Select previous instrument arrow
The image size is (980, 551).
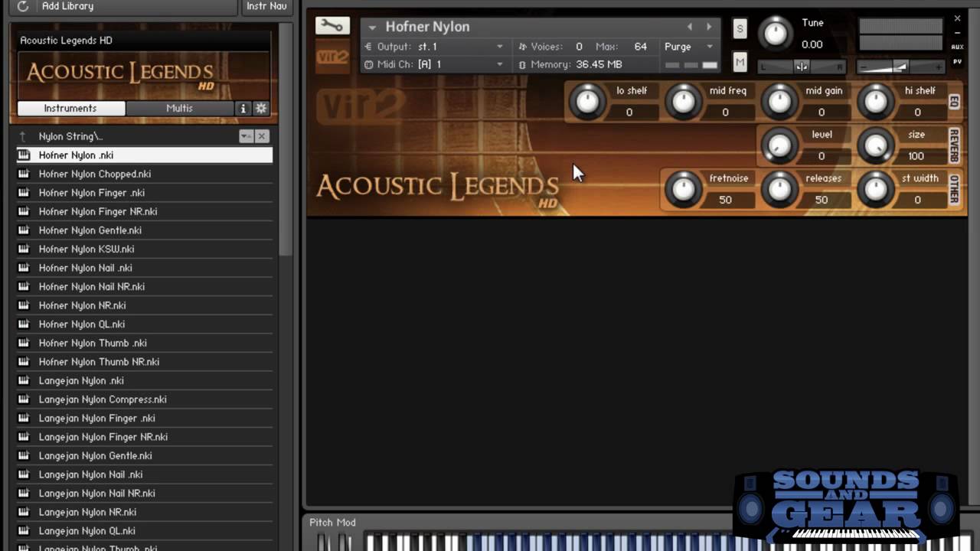(x=689, y=27)
